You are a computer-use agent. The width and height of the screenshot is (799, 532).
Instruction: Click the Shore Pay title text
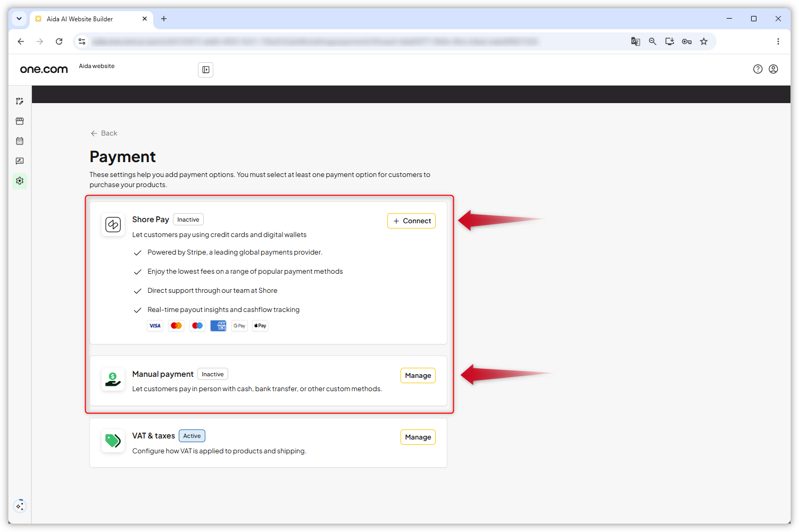151,219
